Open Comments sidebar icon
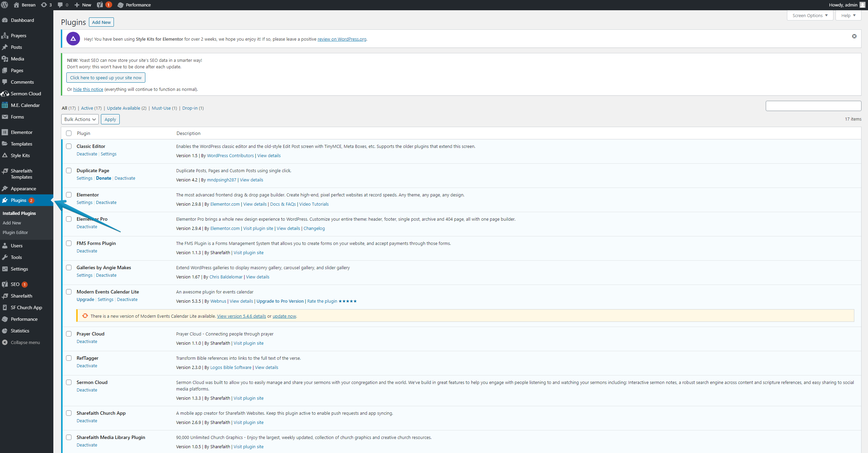The image size is (868, 453). 5,82
